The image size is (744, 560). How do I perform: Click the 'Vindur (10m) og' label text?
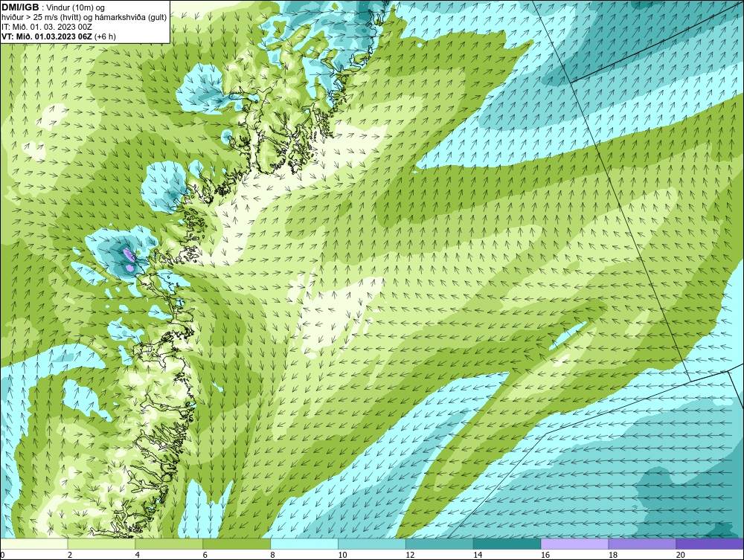click(77, 7)
